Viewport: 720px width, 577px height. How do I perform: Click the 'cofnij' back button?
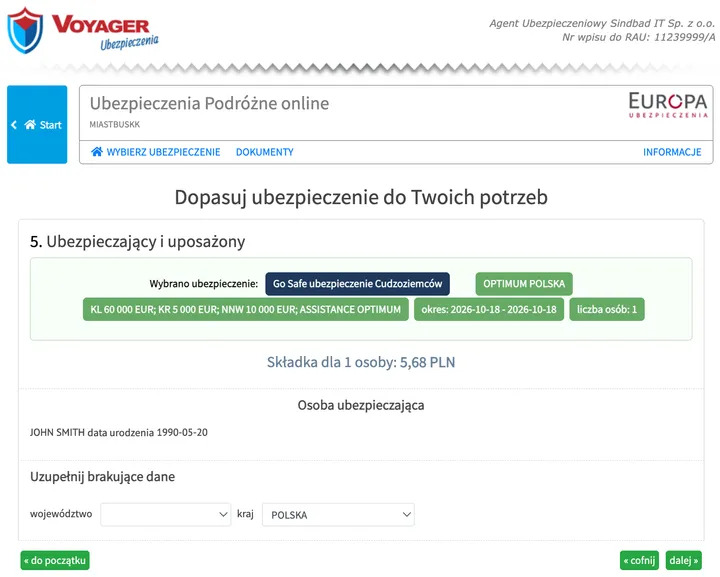point(639,560)
